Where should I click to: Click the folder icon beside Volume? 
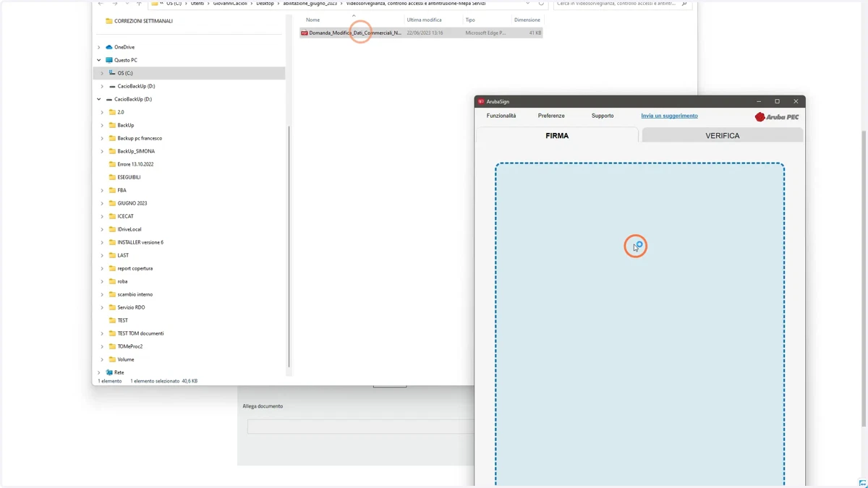(112, 359)
